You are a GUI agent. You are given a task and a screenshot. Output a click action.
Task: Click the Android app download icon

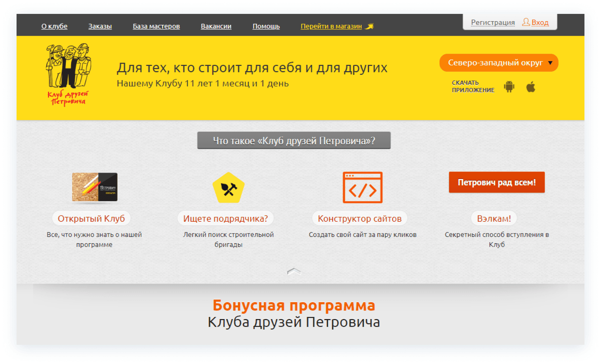[x=509, y=87]
